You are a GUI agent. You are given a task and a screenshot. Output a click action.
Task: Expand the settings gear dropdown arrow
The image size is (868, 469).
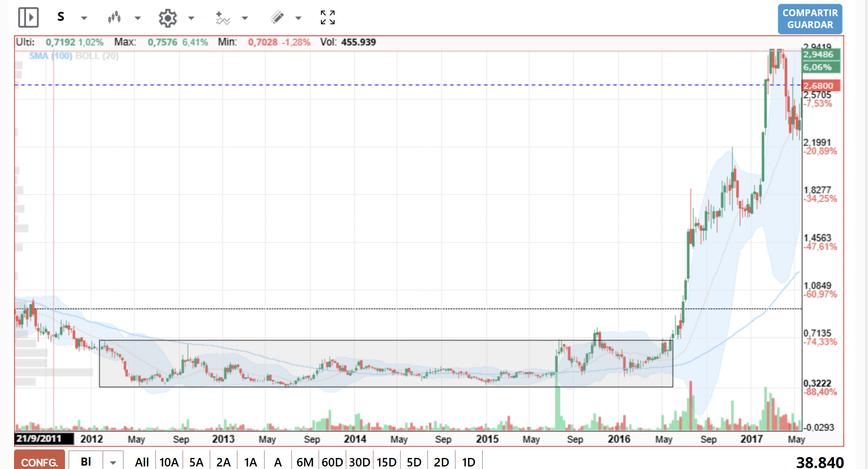point(191,18)
